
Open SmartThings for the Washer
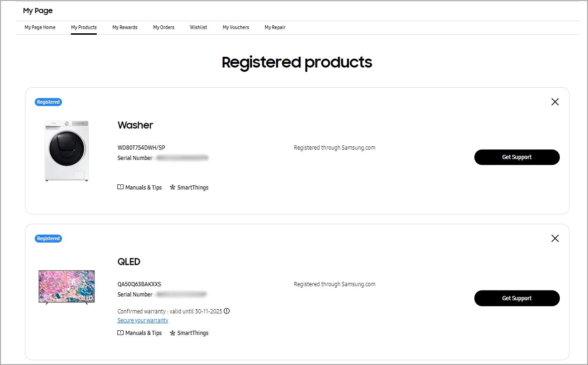pos(189,187)
